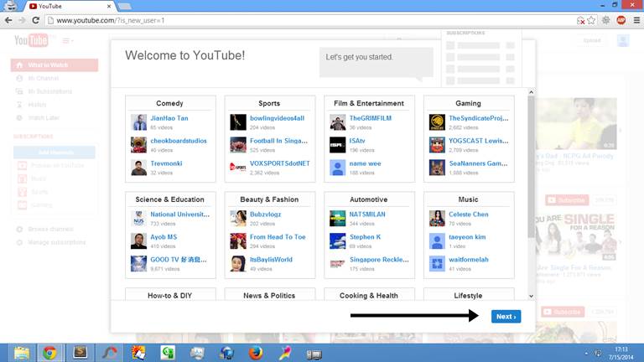This screenshot has height=362, width=644.
Task: Click National Universit... NUS logo
Action: point(139,219)
